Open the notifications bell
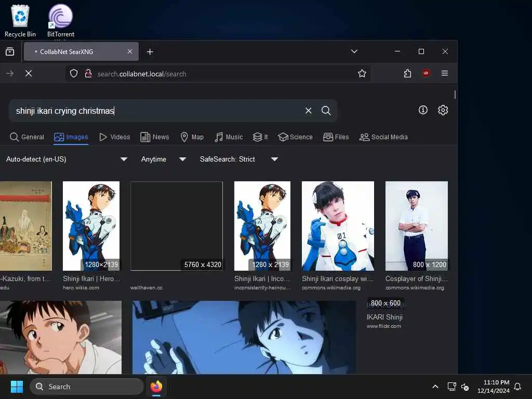Image resolution: width=532 pixels, height=399 pixels. coord(517,387)
